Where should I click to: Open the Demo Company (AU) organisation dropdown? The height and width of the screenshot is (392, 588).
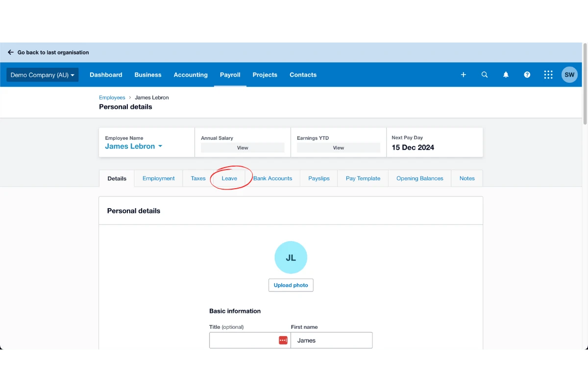pos(43,75)
